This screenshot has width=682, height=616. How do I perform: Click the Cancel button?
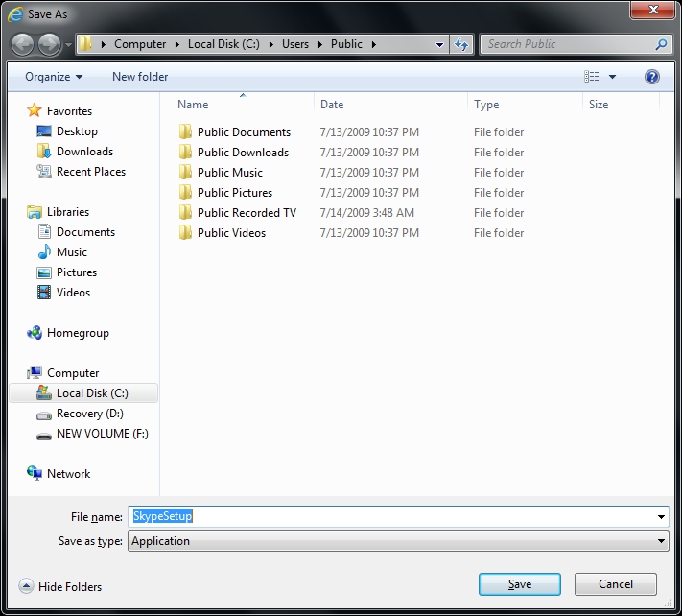coord(616,584)
